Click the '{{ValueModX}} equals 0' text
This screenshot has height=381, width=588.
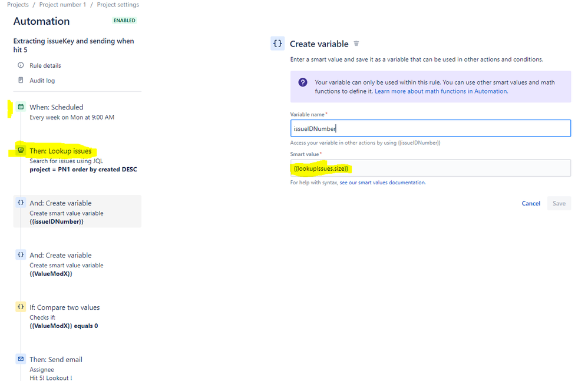pyautogui.click(x=64, y=326)
